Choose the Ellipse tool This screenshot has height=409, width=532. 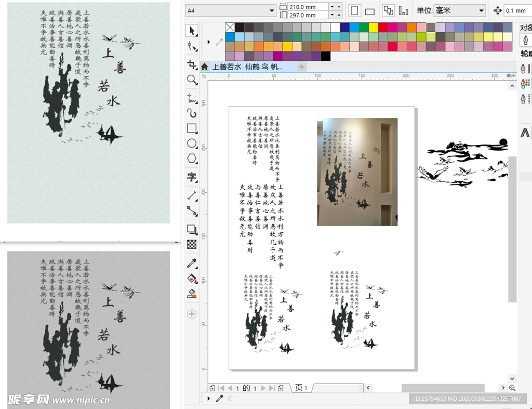[192, 143]
